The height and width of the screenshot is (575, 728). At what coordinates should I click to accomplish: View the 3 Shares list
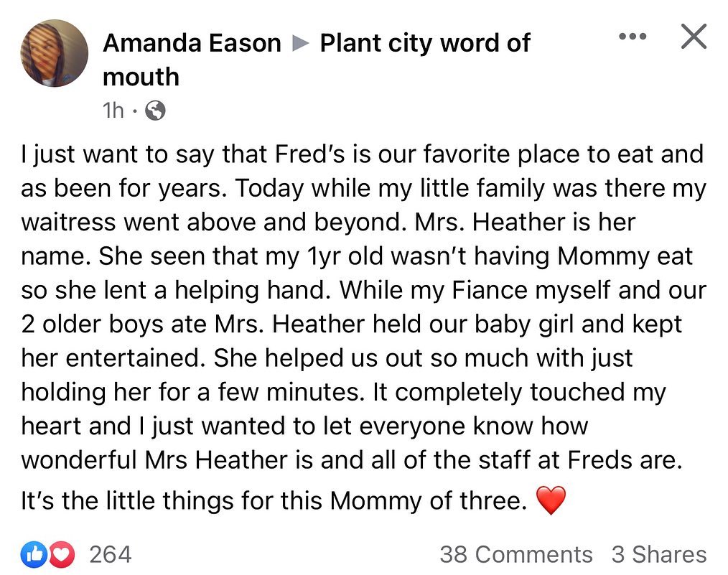pyautogui.click(x=658, y=554)
